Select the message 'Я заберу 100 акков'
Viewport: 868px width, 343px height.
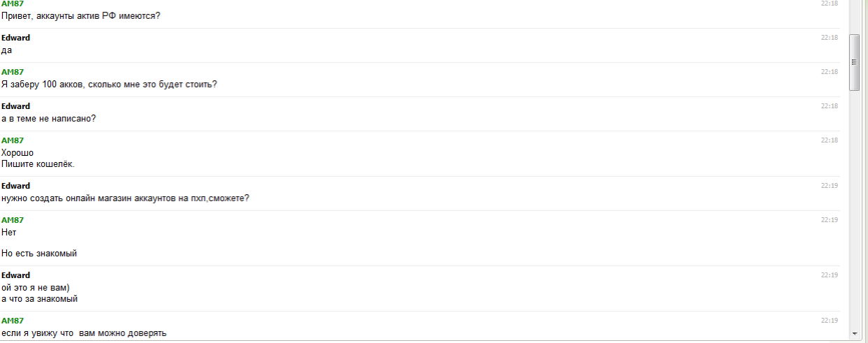click(x=109, y=84)
